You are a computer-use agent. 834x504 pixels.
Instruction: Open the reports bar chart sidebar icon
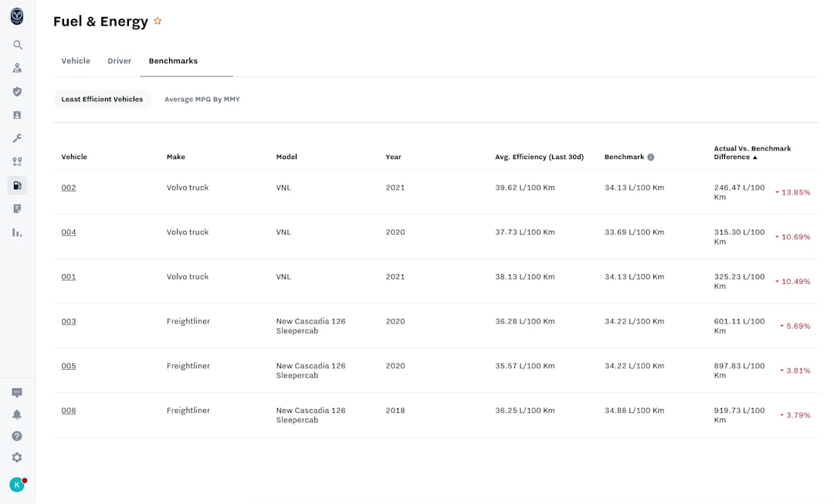[x=17, y=232]
